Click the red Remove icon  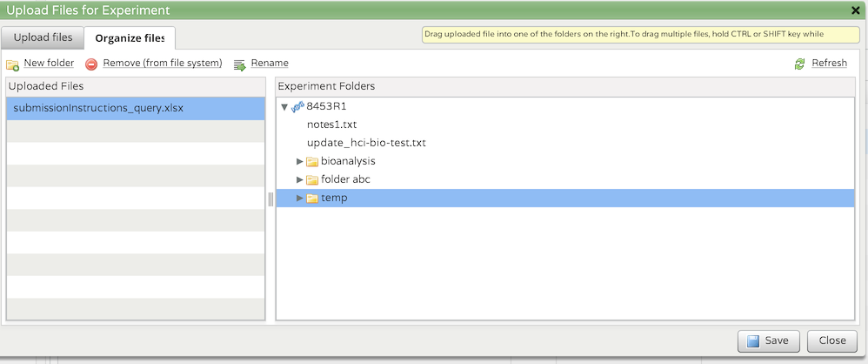[x=91, y=64]
